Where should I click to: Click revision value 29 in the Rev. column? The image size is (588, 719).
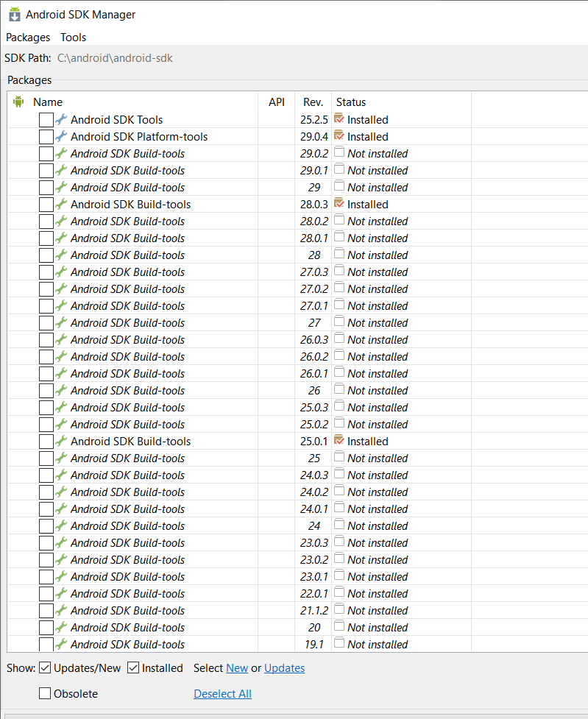point(314,188)
